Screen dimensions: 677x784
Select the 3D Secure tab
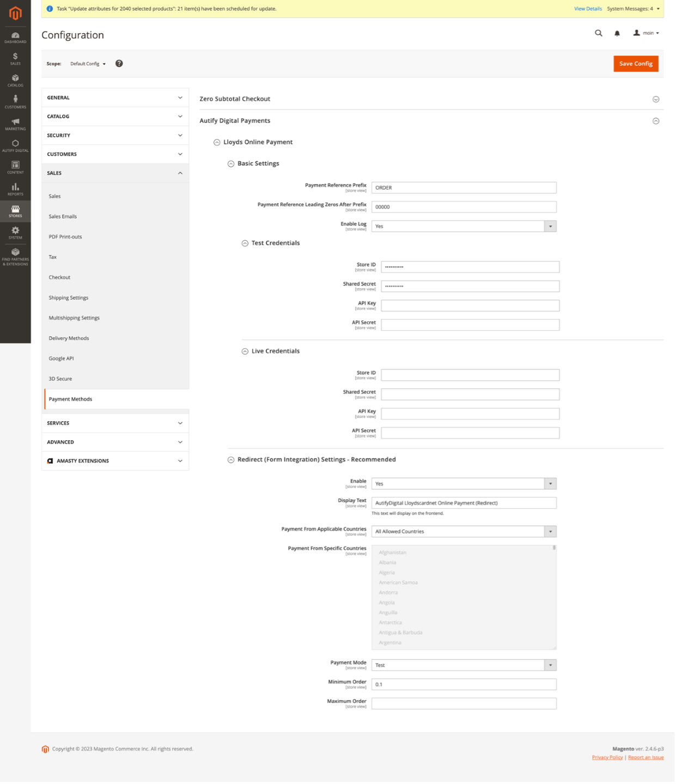[x=117, y=379]
